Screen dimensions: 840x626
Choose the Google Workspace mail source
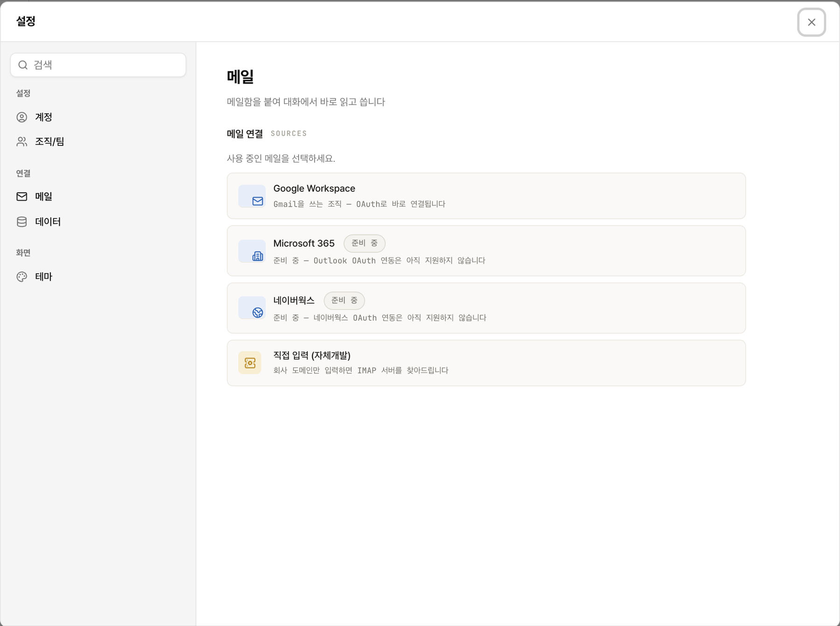(x=486, y=196)
